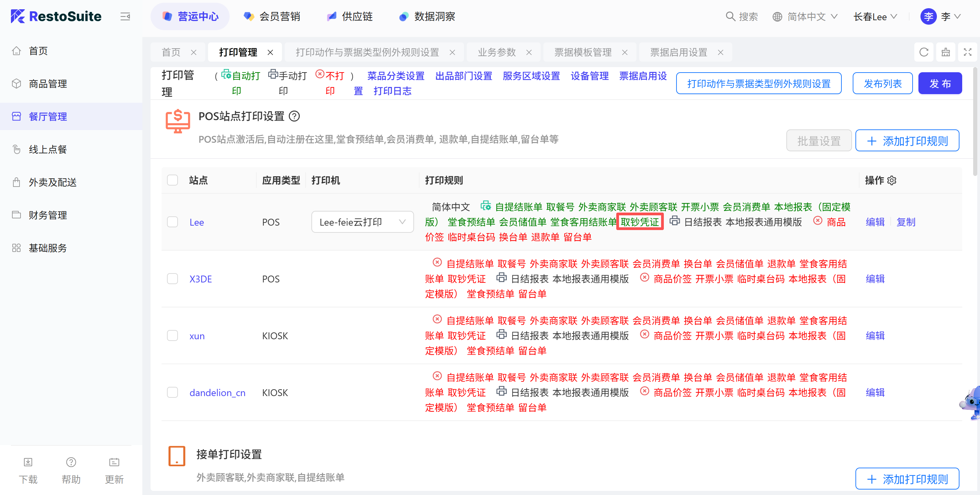Screen dimensions: 980x495
Task: Click the refresh icon in tab bar
Action: (924, 52)
